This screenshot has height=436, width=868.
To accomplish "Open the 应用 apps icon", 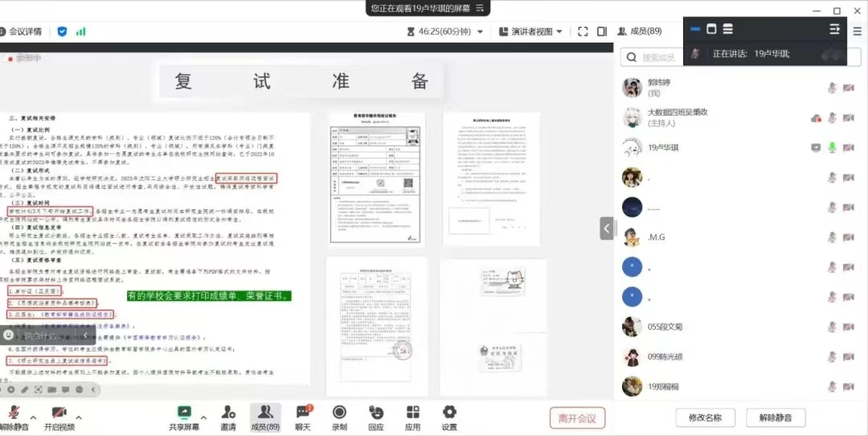I will pyautogui.click(x=412, y=413).
